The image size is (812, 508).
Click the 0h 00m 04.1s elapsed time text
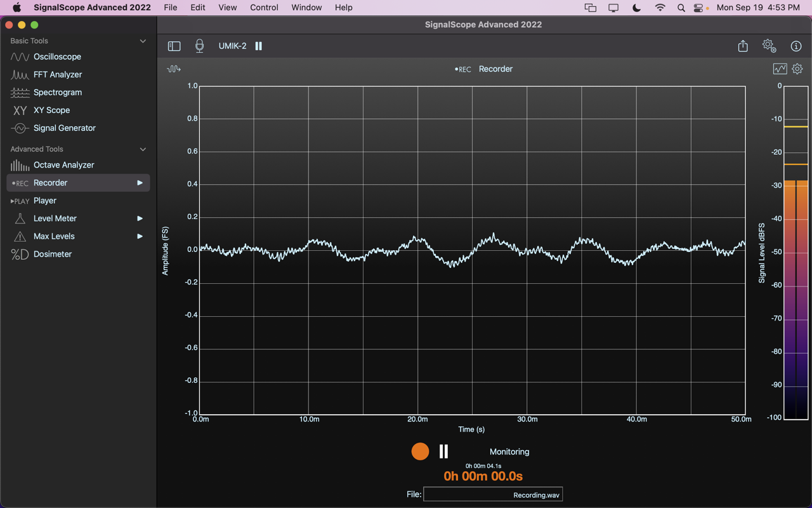(x=483, y=465)
